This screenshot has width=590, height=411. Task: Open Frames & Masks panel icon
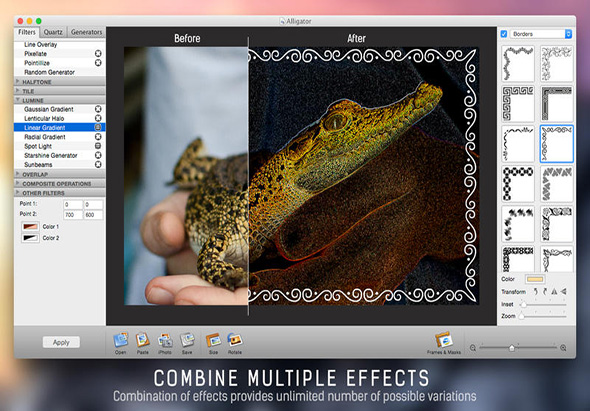(x=444, y=340)
